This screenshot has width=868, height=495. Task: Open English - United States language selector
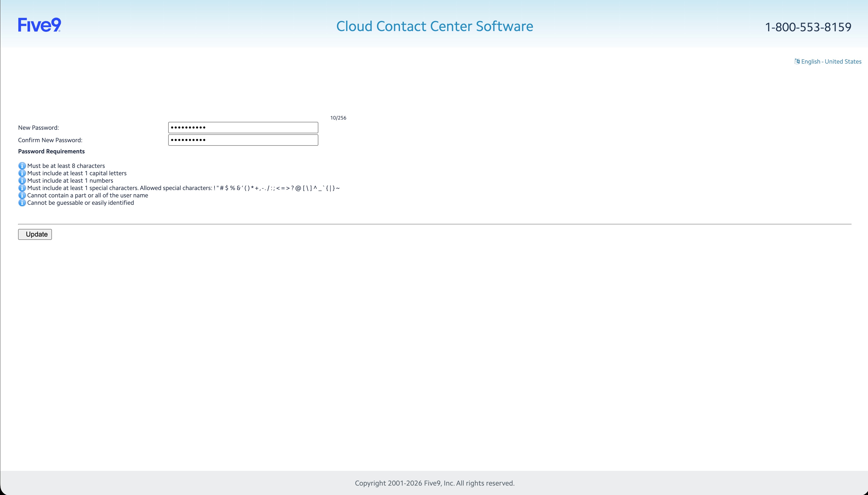[831, 62]
